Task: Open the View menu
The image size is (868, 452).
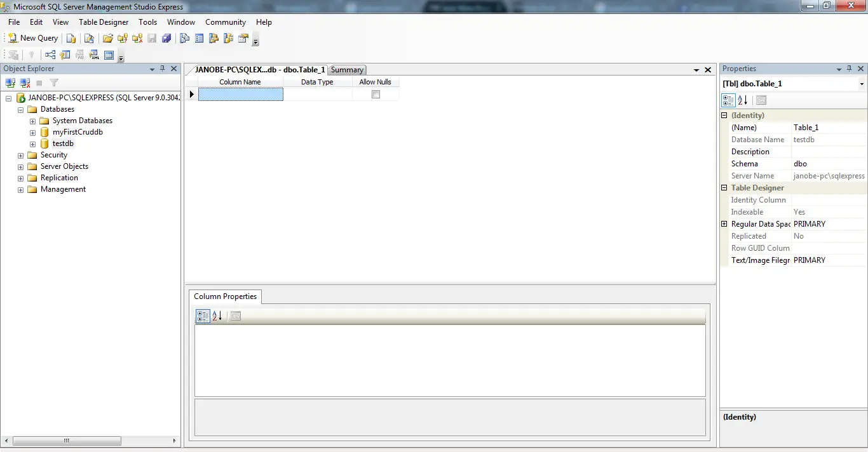Action: click(x=60, y=22)
